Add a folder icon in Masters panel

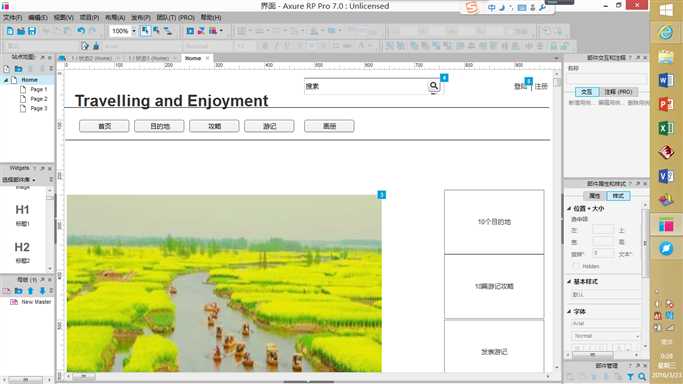(18, 290)
